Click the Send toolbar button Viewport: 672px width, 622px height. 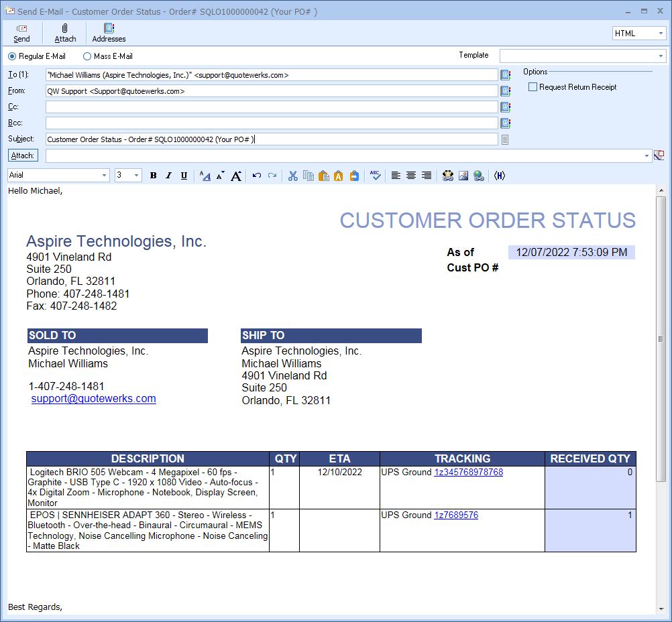[x=21, y=33]
